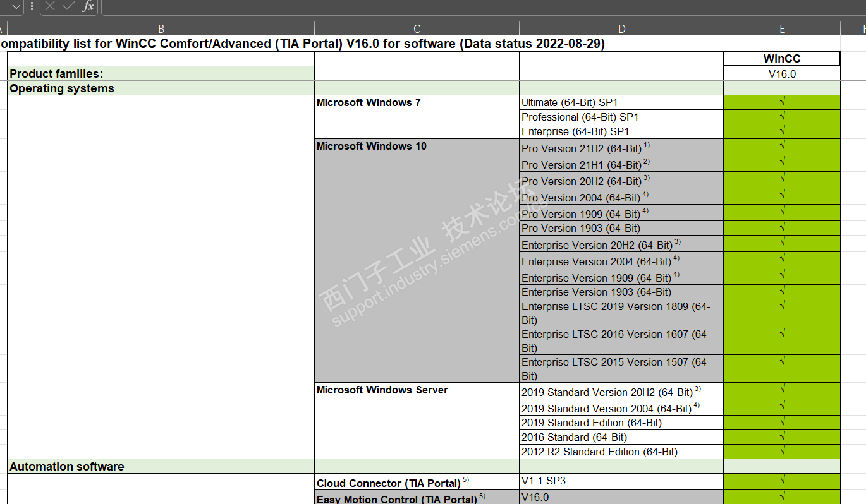Viewport: 866px width, 504px height.
Task: Select the "Enterprise LTSC 2019 Version 1809" cell
Action: pos(621,313)
